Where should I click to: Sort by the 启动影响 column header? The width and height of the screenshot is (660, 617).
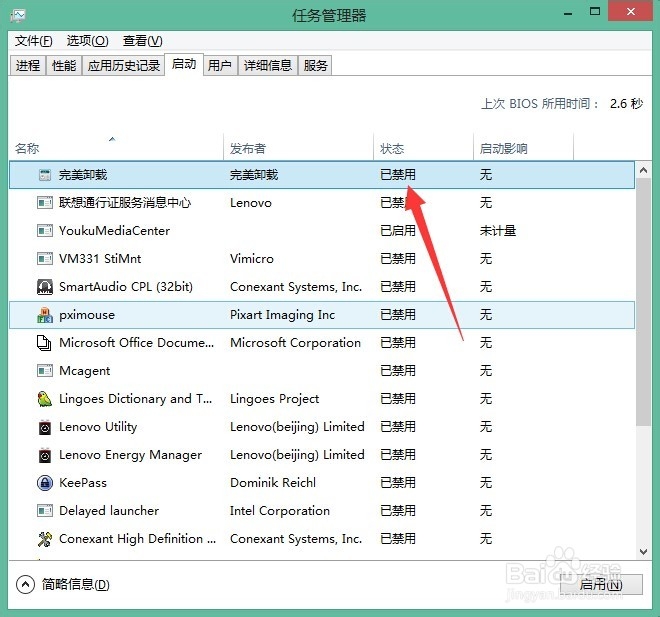(524, 148)
